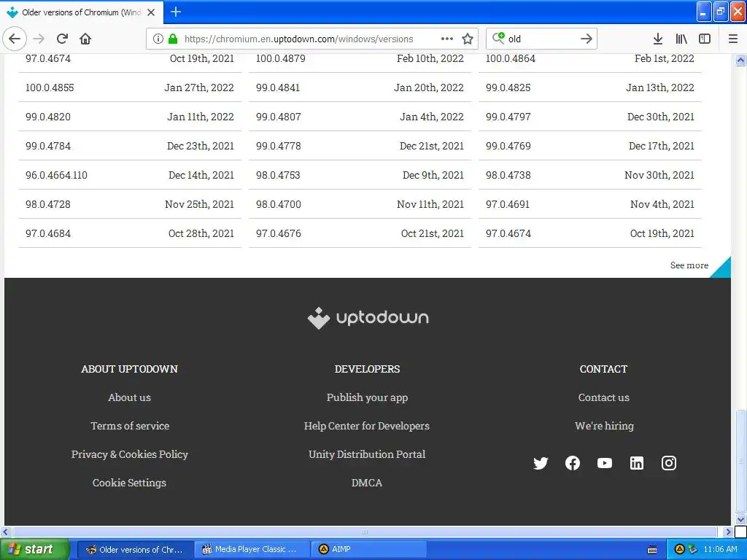Select version 97.0.4691 row
747x560 pixels.
point(589,204)
